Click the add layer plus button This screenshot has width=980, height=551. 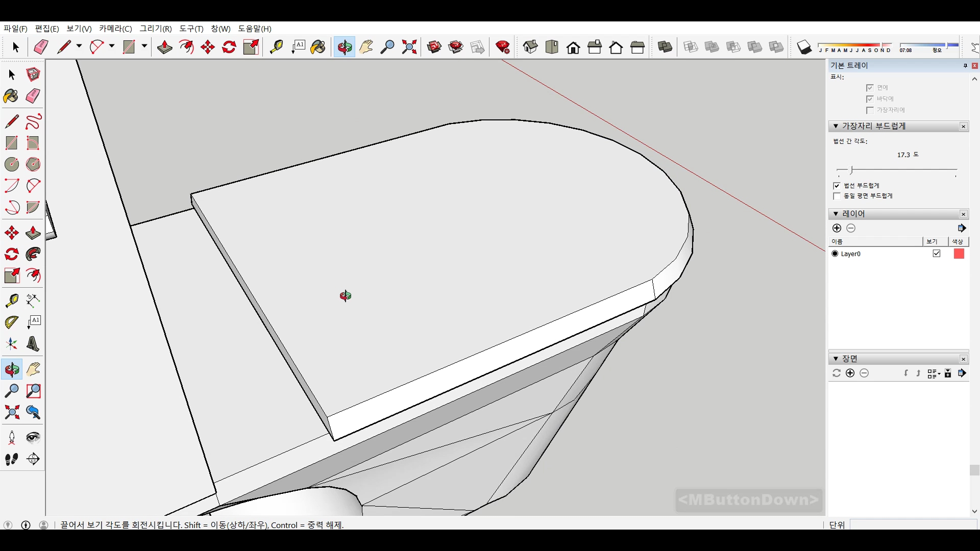point(837,228)
